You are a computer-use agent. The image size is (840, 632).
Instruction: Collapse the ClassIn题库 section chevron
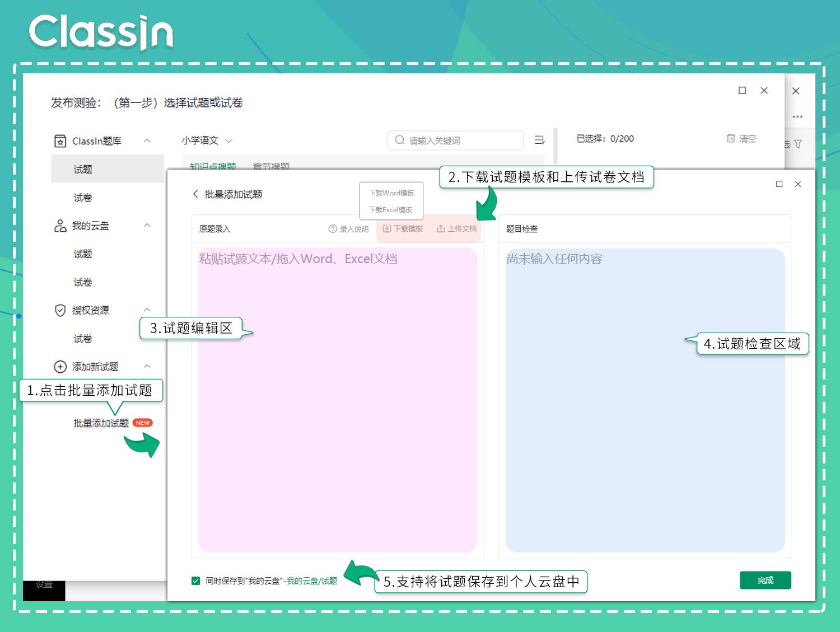pos(147,141)
